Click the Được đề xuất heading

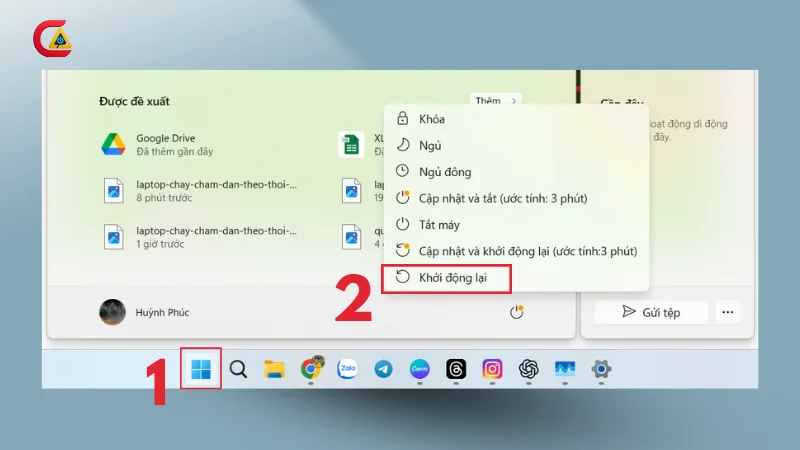pos(134,101)
